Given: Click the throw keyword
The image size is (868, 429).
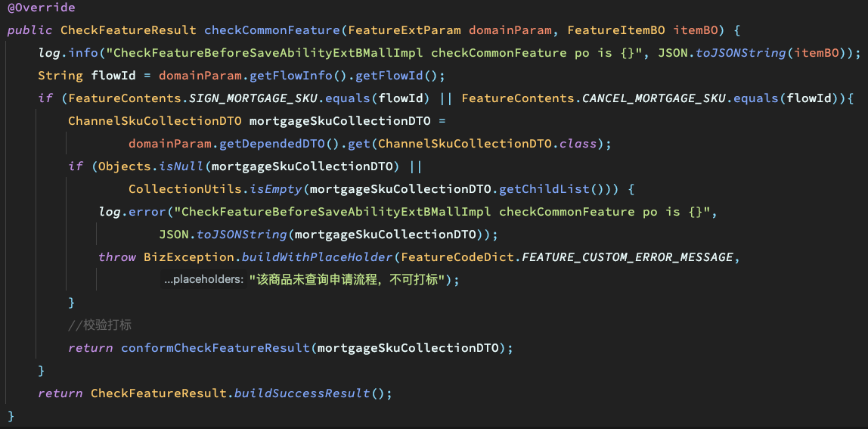Looking at the screenshot, I should (x=116, y=257).
